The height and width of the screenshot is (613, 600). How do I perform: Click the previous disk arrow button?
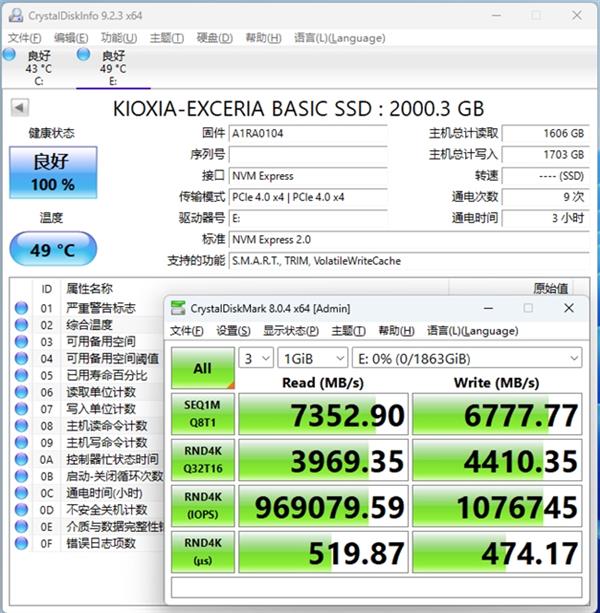pos(18,106)
